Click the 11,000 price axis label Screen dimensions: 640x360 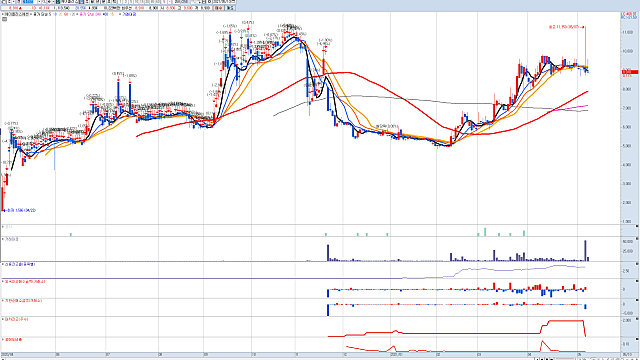pos(627,32)
